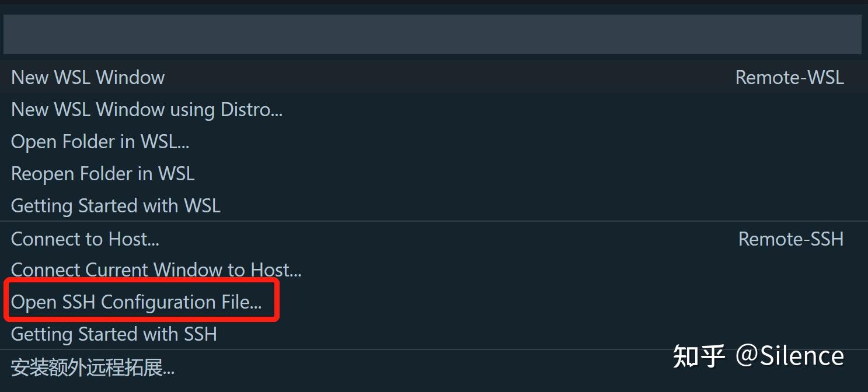
Task: Select New WSL Window command
Action: [88, 78]
